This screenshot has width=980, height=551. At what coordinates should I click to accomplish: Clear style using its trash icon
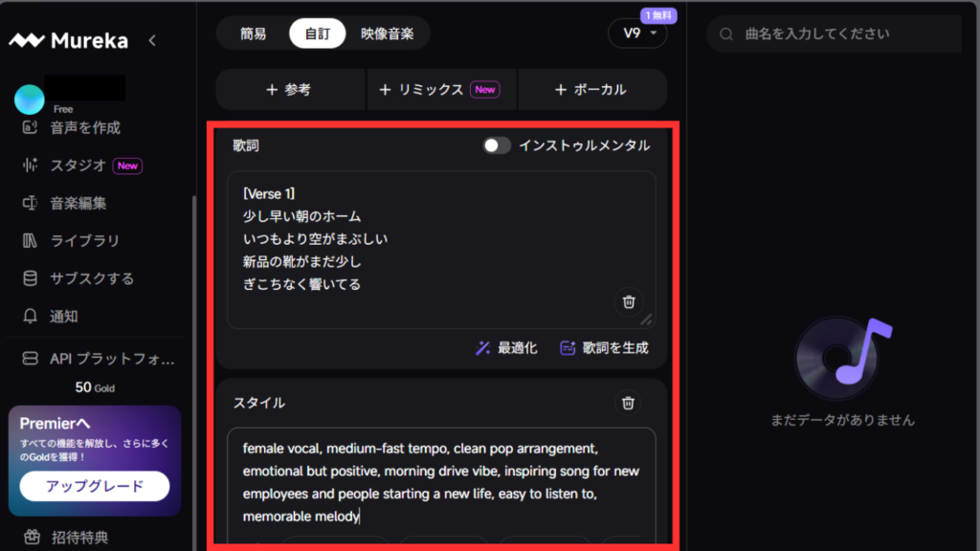click(628, 403)
